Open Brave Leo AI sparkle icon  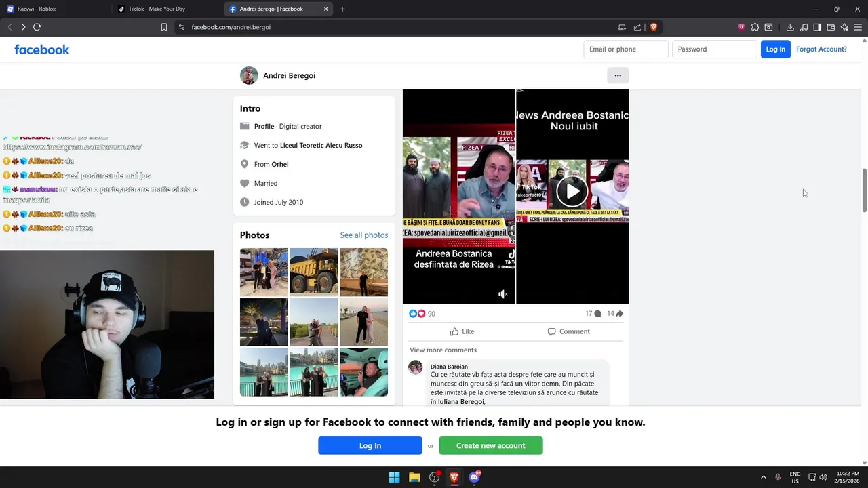(844, 27)
